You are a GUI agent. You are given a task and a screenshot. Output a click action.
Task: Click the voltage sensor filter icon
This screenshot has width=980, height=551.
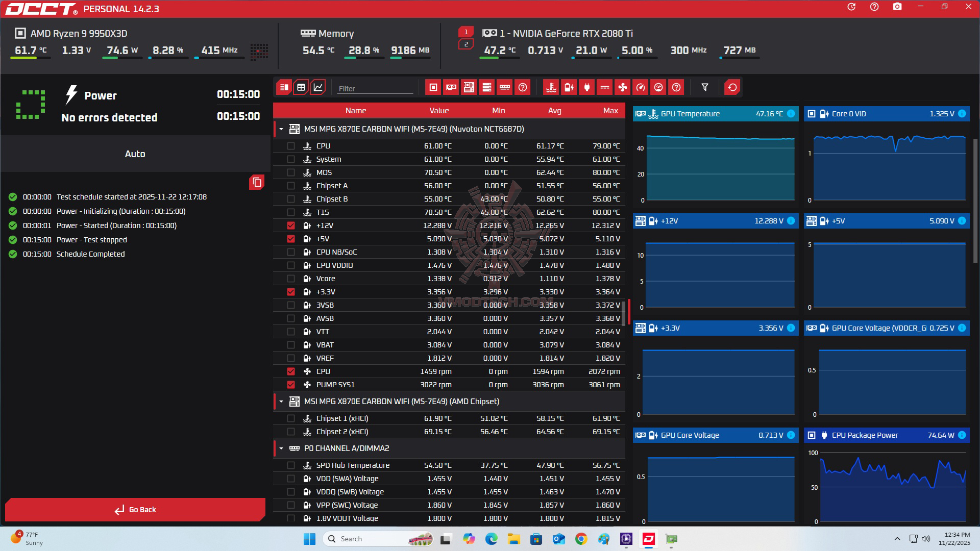569,87
